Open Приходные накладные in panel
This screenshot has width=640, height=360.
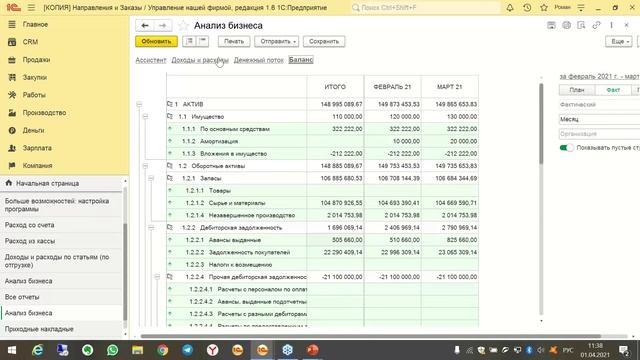tap(39, 329)
